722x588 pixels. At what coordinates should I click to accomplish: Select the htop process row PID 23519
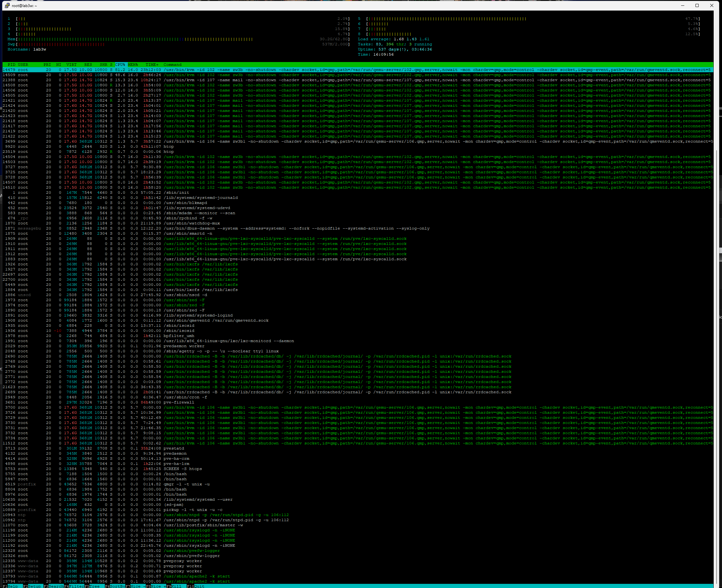pos(358,152)
